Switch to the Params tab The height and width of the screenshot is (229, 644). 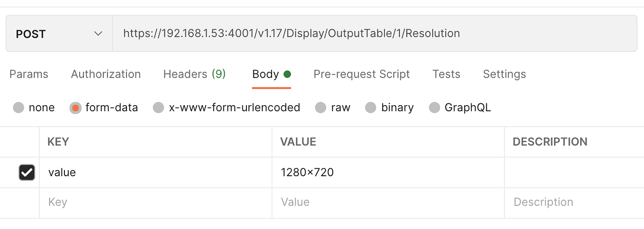[x=29, y=74]
